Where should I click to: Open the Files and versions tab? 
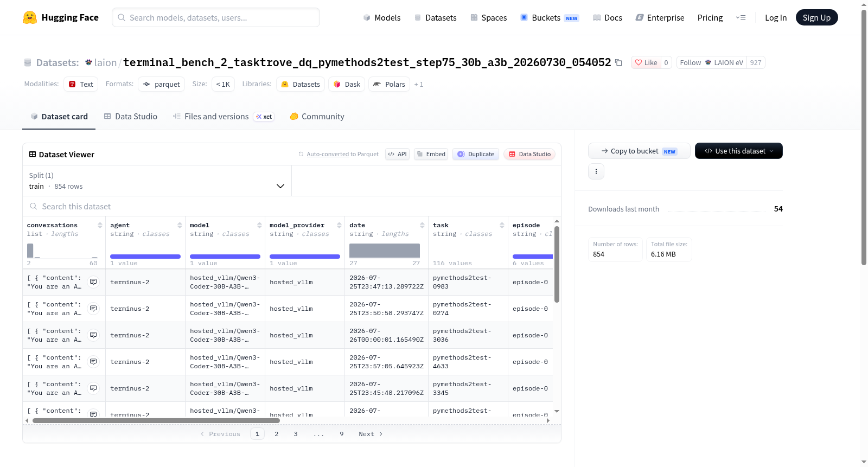tap(223, 117)
